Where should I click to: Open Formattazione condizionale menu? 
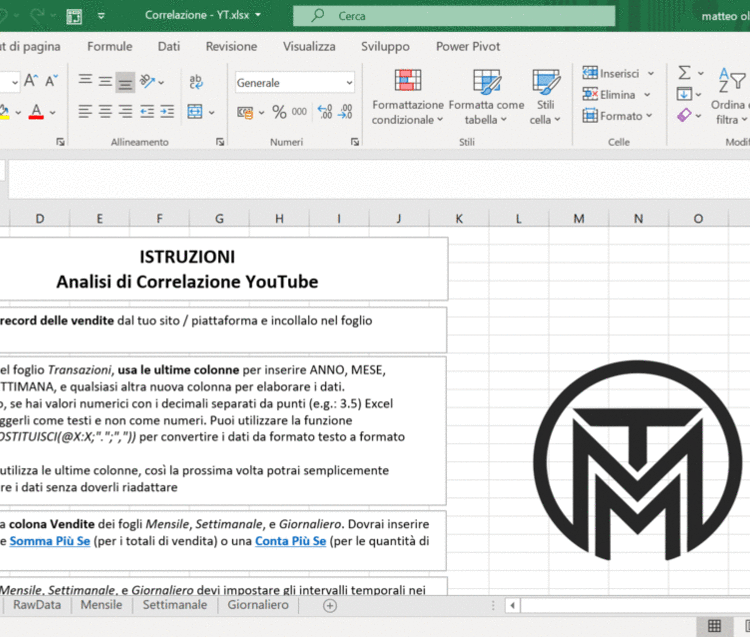point(408,97)
